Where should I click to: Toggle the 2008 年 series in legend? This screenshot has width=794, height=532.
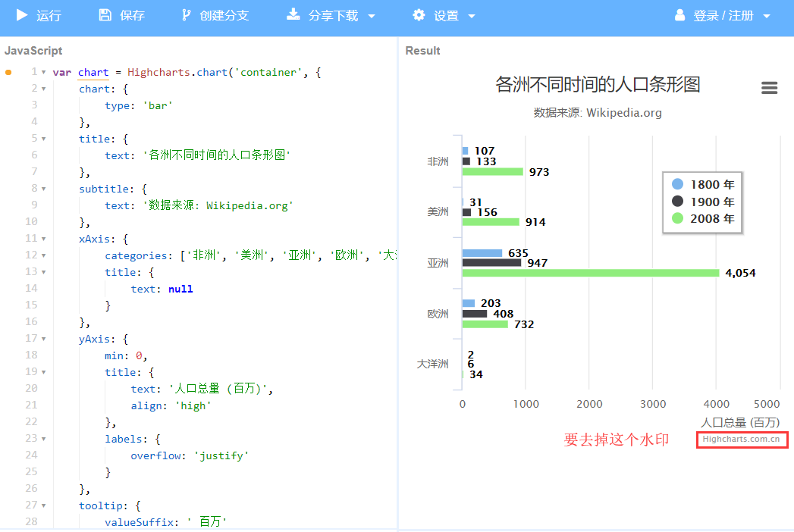(703, 219)
